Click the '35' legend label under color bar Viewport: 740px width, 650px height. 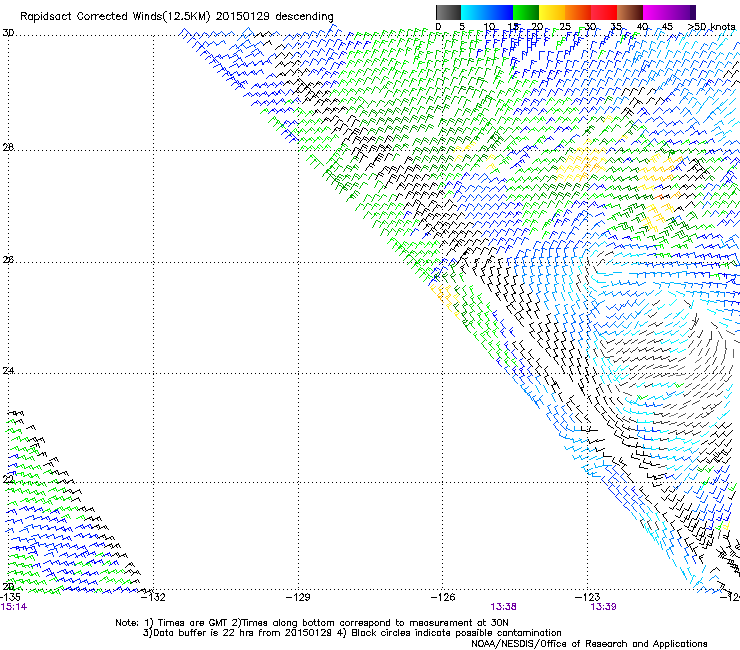(616, 26)
